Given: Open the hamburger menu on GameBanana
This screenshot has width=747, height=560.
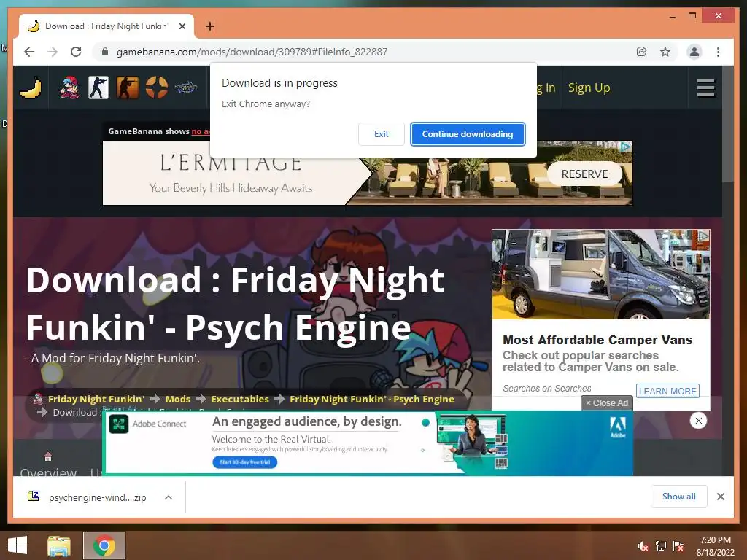Looking at the screenshot, I should pyautogui.click(x=705, y=87).
